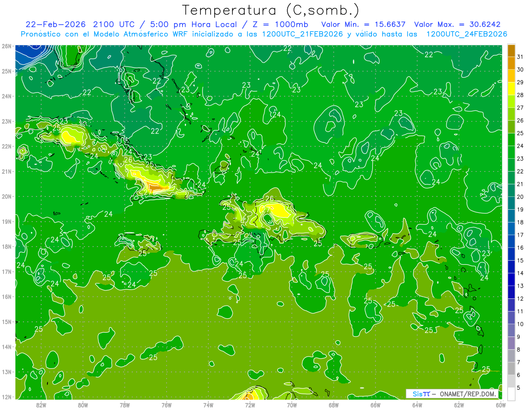Click the "82W" longitude axis label
The height and width of the screenshot is (411, 532).
(41, 405)
